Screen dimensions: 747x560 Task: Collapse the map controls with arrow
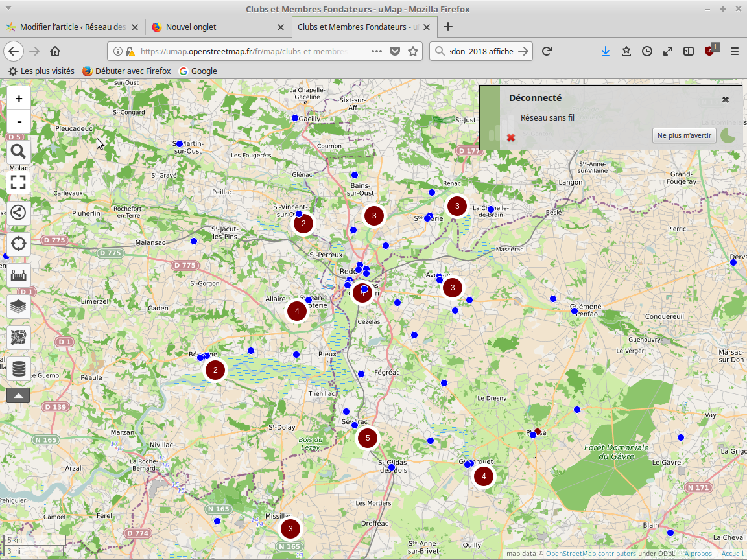tap(18, 394)
